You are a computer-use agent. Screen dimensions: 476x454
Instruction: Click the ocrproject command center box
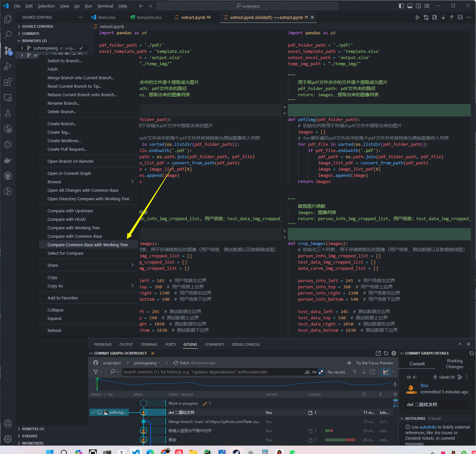coord(247,6)
